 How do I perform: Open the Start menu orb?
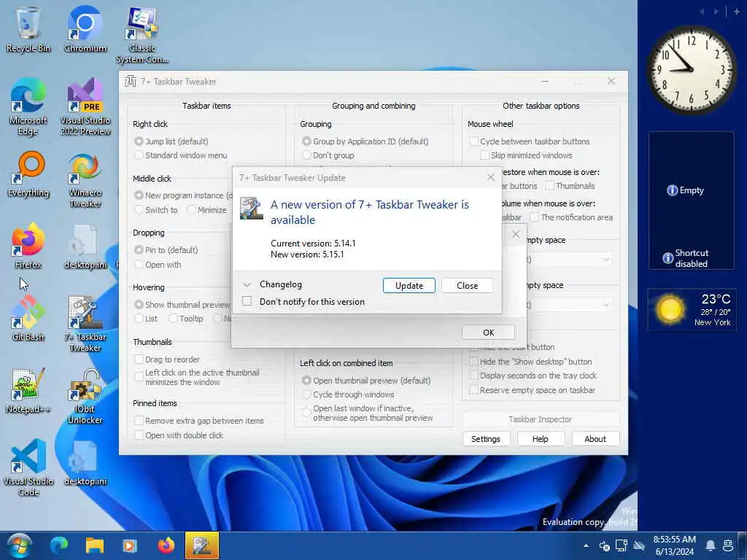click(19, 545)
